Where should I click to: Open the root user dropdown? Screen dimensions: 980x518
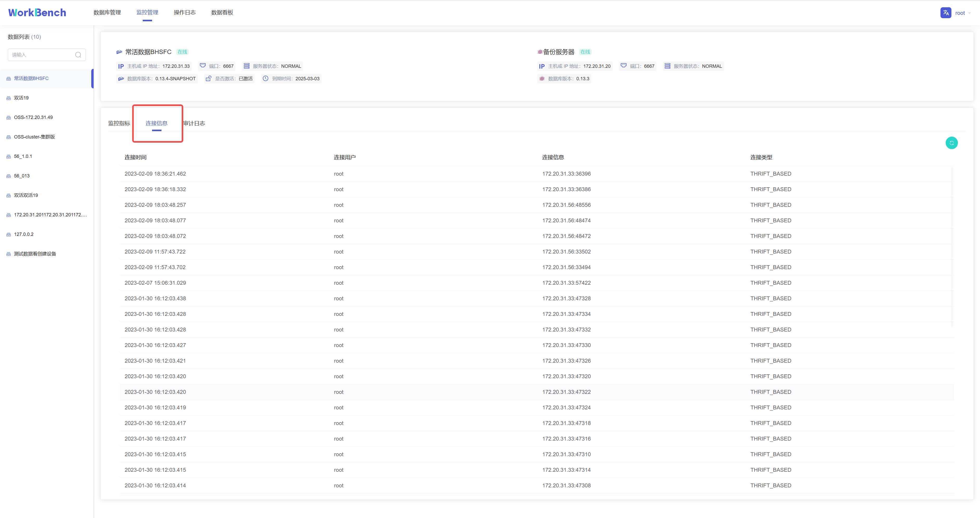tap(962, 12)
